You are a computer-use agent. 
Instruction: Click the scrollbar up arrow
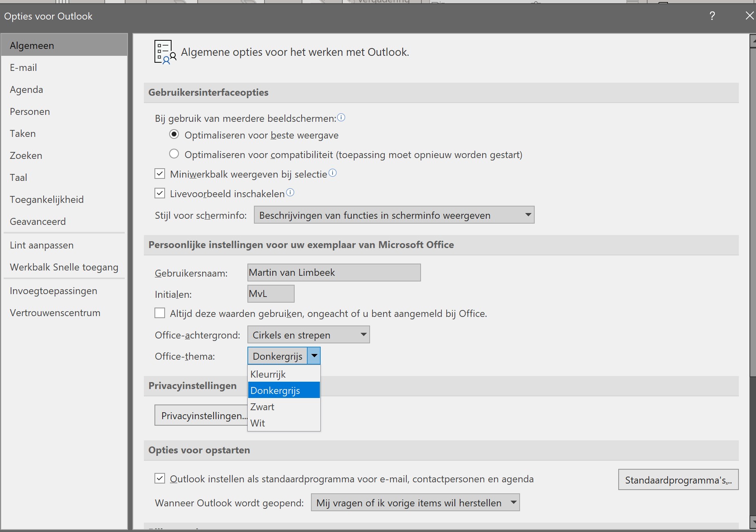click(x=753, y=41)
